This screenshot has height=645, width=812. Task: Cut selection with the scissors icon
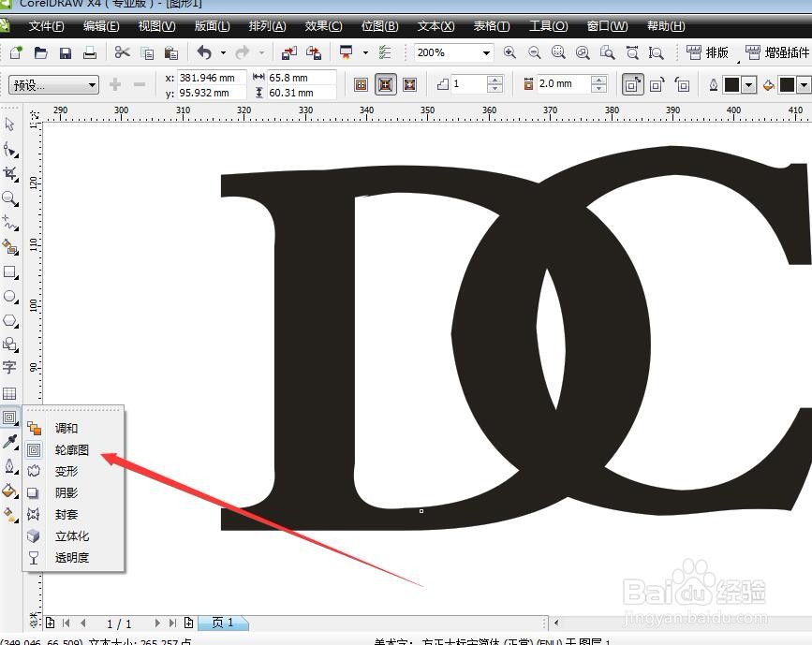[x=122, y=52]
